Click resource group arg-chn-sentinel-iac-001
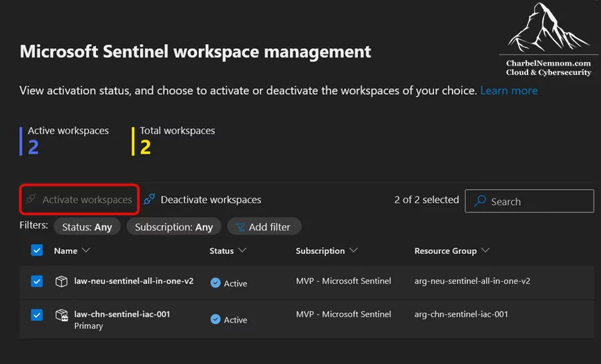This screenshot has width=601, height=364. (461, 314)
